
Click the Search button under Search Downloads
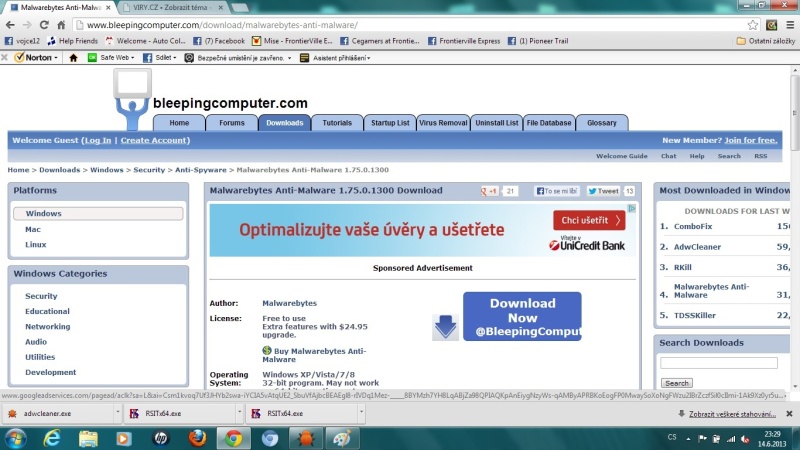coord(677,383)
